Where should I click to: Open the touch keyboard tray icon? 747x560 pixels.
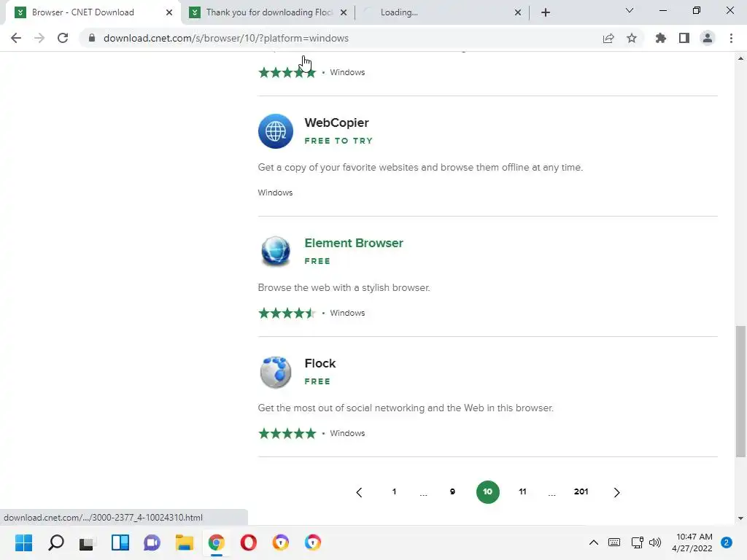(614, 542)
